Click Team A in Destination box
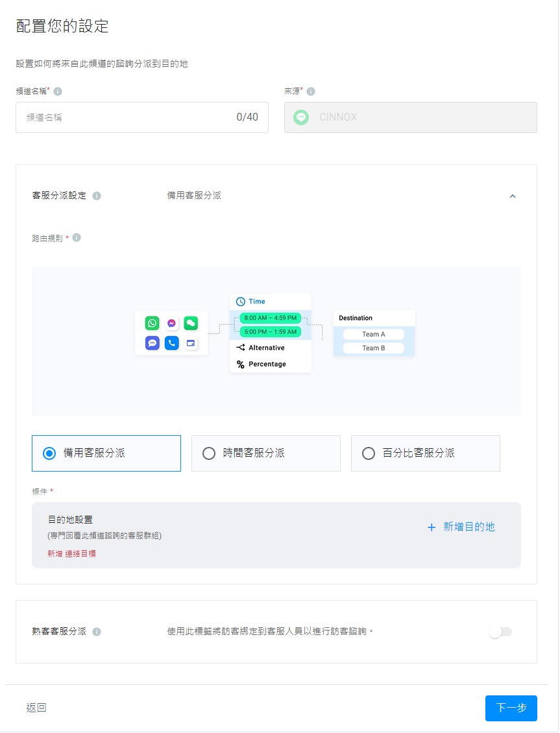This screenshot has height=733, width=560. click(374, 334)
